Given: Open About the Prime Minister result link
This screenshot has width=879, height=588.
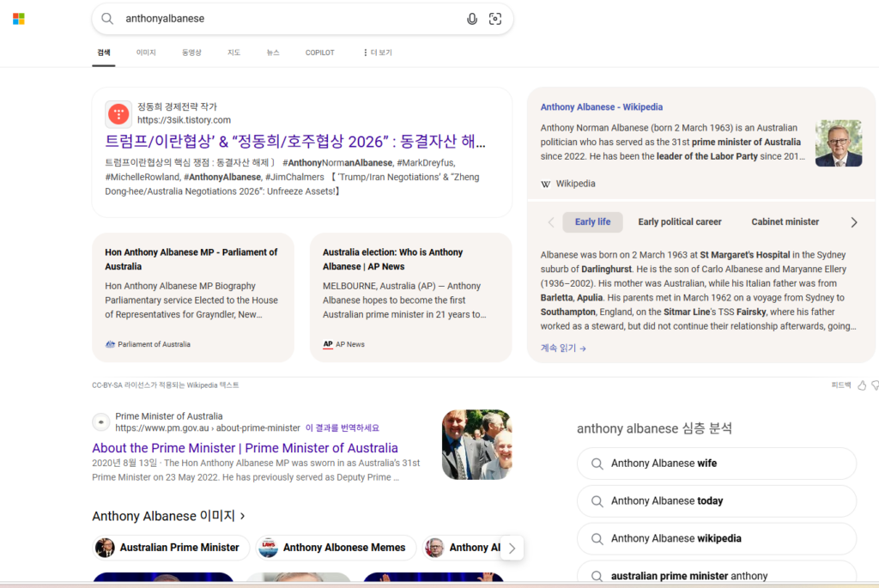Looking at the screenshot, I should [245, 448].
